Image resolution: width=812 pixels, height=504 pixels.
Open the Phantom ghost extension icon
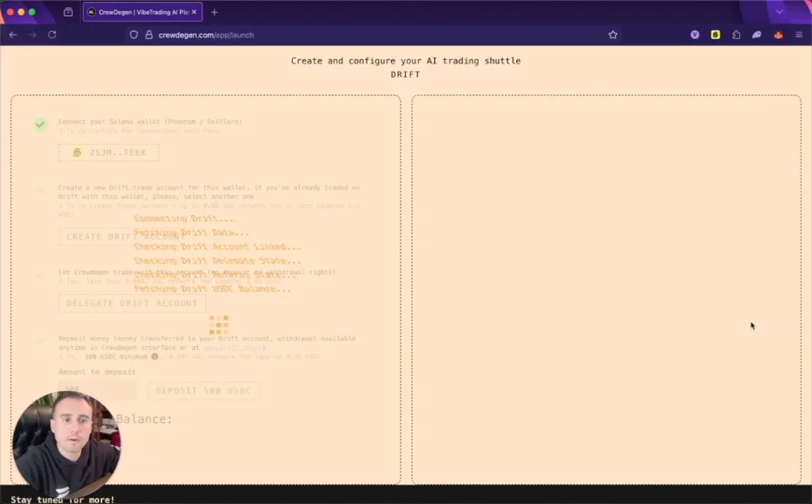(x=757, y=35)
